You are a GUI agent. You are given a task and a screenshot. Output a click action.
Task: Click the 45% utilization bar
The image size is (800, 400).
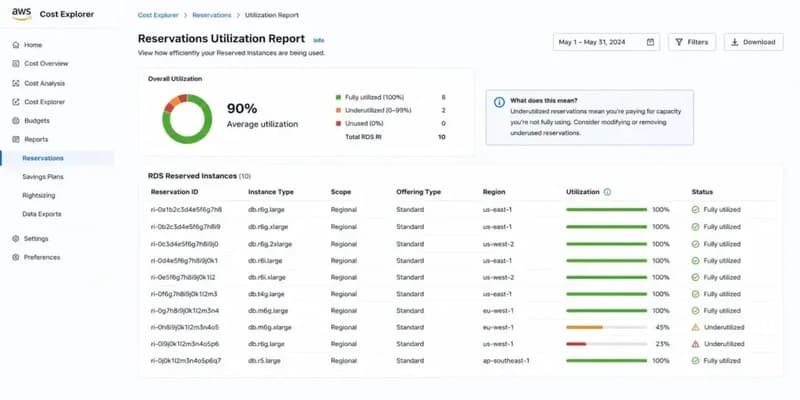606,327
